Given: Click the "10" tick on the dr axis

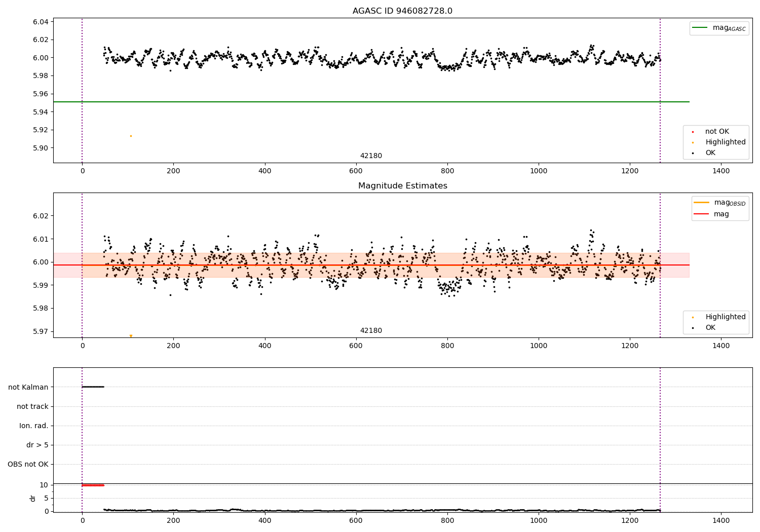Looking at the screenshot, I should (44, 485).
